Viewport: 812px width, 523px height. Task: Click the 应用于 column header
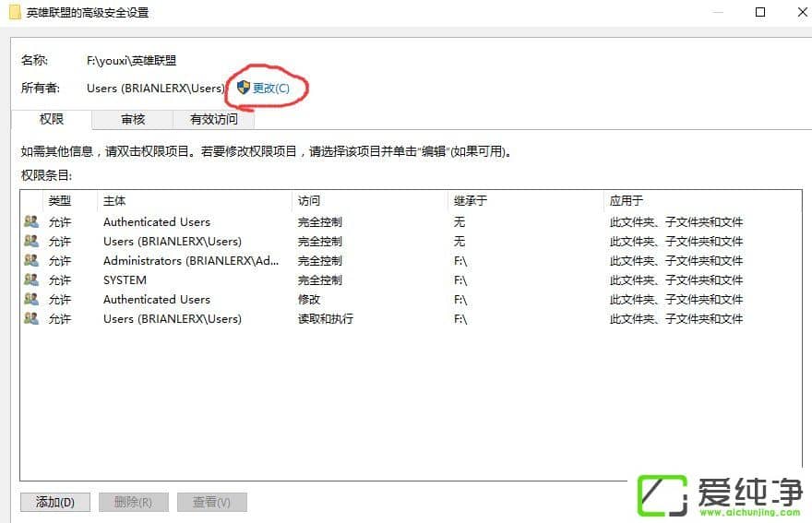click(626, 200)
